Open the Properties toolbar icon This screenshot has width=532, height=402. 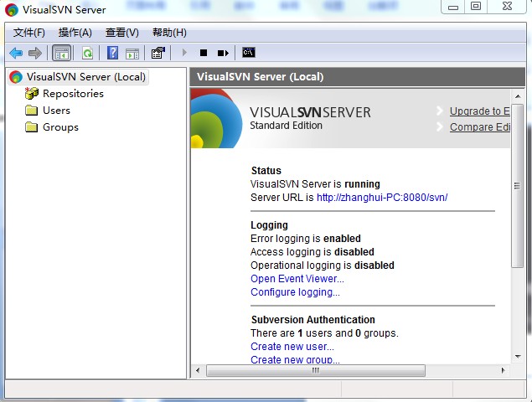158,53
